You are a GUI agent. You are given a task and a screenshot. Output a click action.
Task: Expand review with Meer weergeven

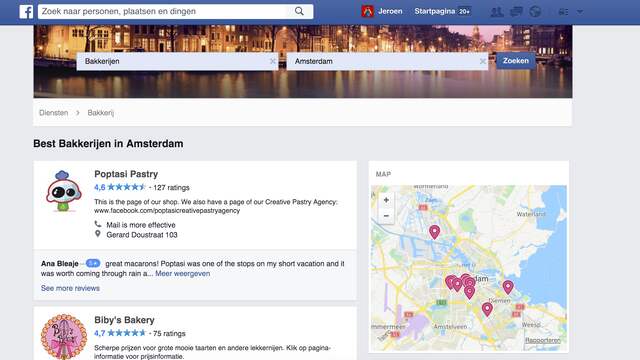(182, 273)
